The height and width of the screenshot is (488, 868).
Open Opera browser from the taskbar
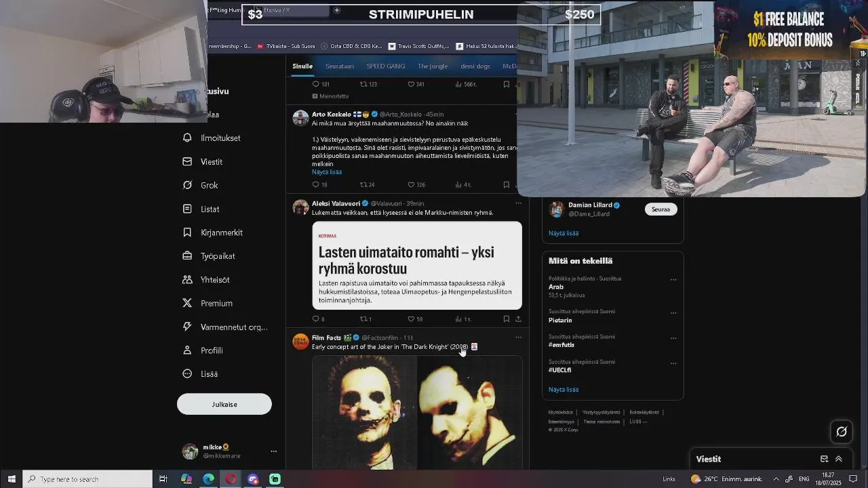pos(231,479)
